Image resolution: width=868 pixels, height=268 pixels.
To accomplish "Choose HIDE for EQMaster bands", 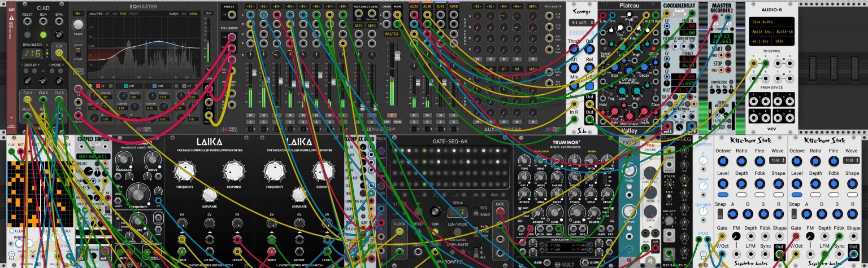I will 184,14.
